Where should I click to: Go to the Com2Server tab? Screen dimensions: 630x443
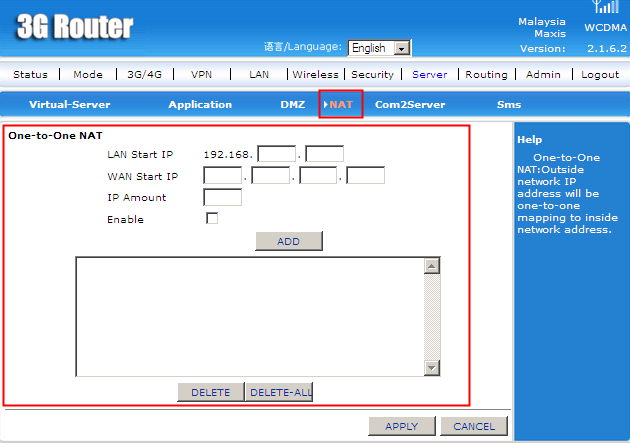pyautogui.click(x=410, y=104)
